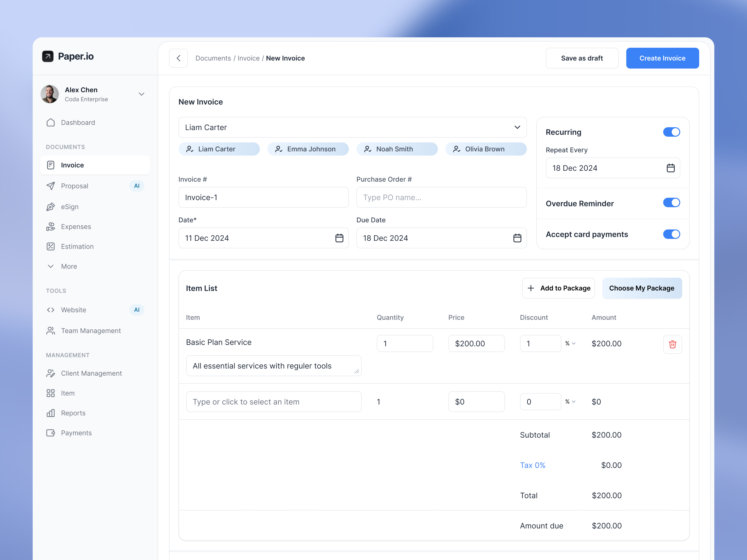Screen dimensions: 747x560
Task: Open the eSign tool
Action: pos(70,207)
